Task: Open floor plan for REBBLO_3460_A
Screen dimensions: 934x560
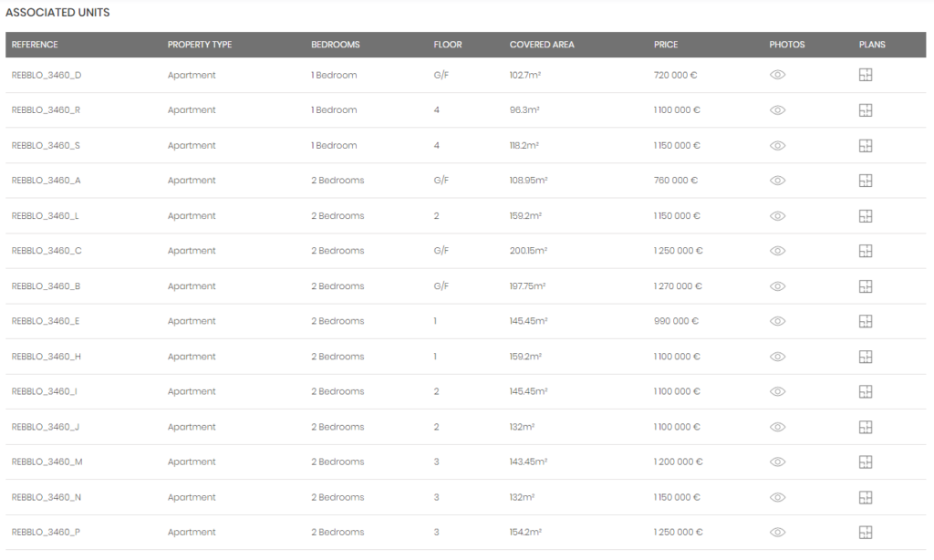Action: click(x=866, y=181)
